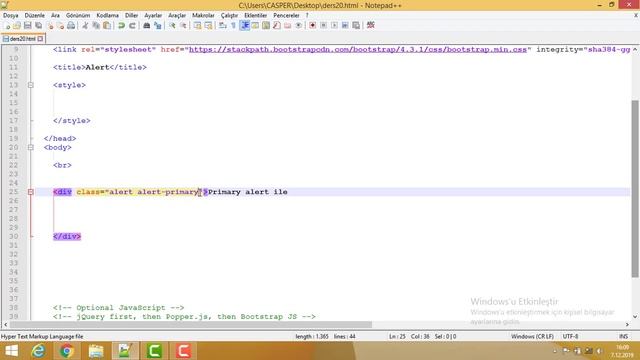
Task: Open the Eklentiler menu
Action: [256, 15]
